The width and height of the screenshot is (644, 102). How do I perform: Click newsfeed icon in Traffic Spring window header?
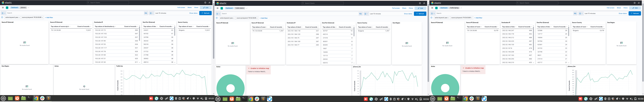point(639,3)
